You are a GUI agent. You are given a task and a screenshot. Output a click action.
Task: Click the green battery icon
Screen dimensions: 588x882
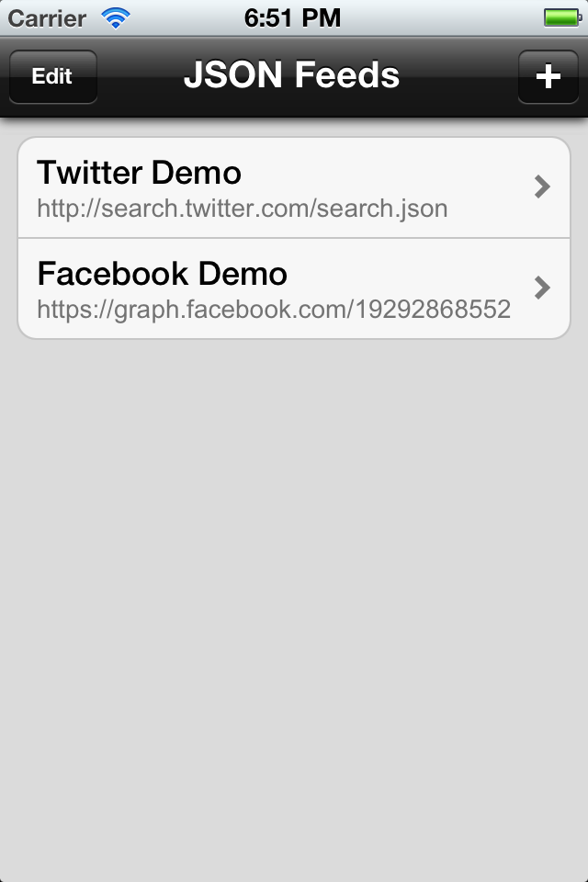[x=562, y=18]
